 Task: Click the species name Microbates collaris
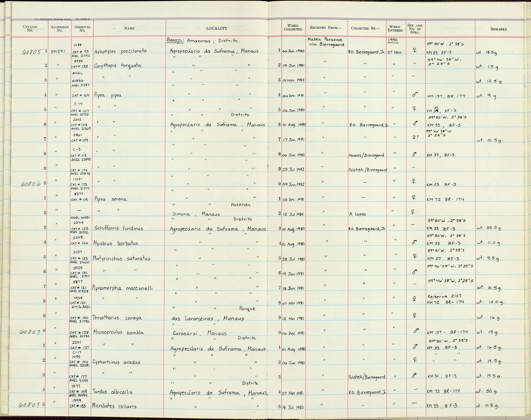tap(114, 406)
